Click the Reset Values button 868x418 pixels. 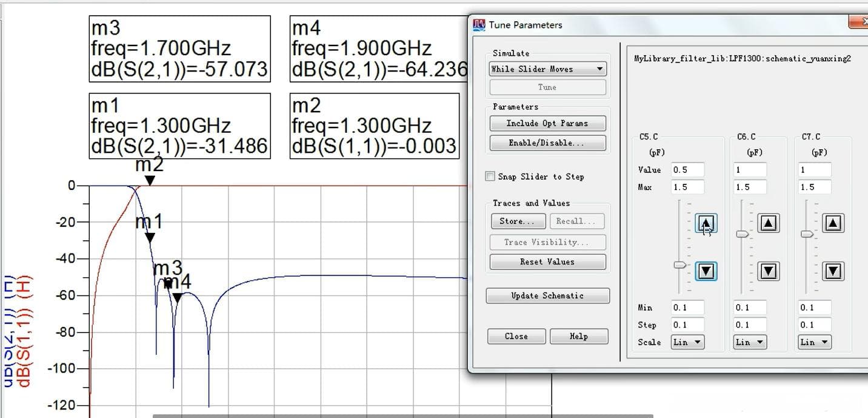547,262
